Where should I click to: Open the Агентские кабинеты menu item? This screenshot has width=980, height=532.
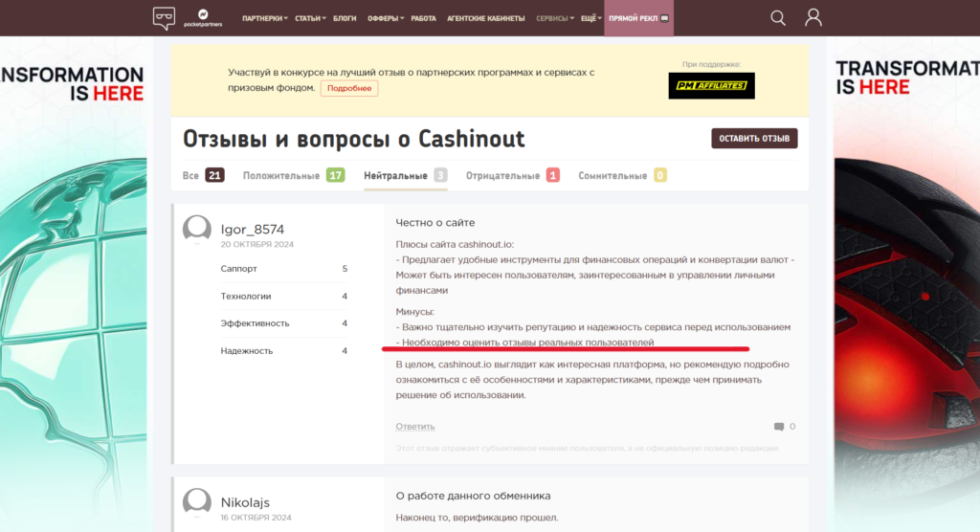(485, 18)
